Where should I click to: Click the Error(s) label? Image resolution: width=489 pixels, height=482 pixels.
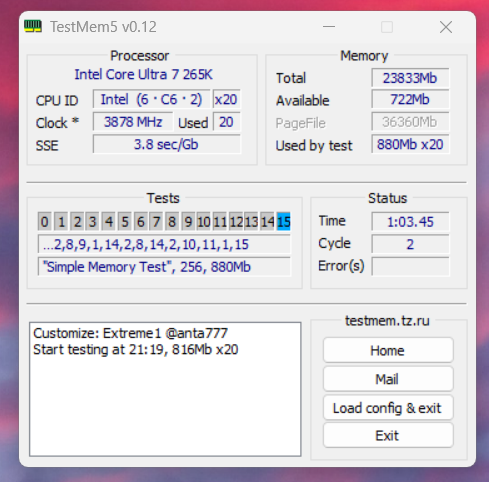pos(341,266)
